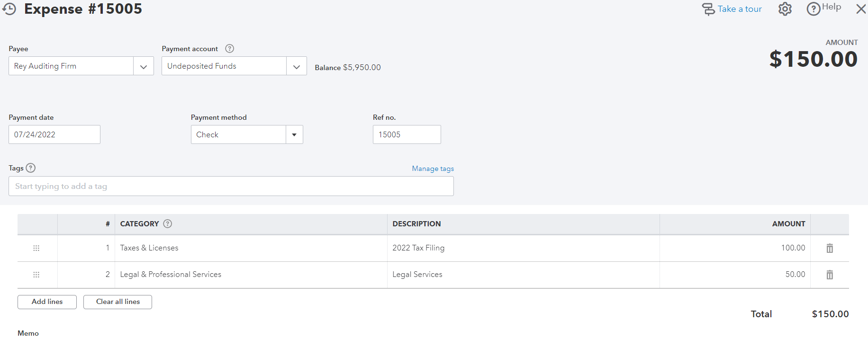This screenshot has width=868, height=339.
Task: Grab the drag handle on line 1
Action: point(36,248)
